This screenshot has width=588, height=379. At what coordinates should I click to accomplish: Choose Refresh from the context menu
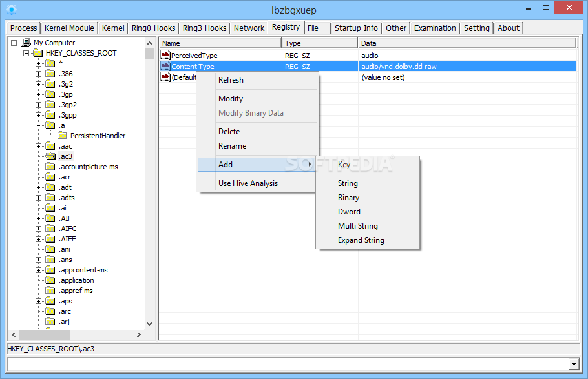pos(258,80)
